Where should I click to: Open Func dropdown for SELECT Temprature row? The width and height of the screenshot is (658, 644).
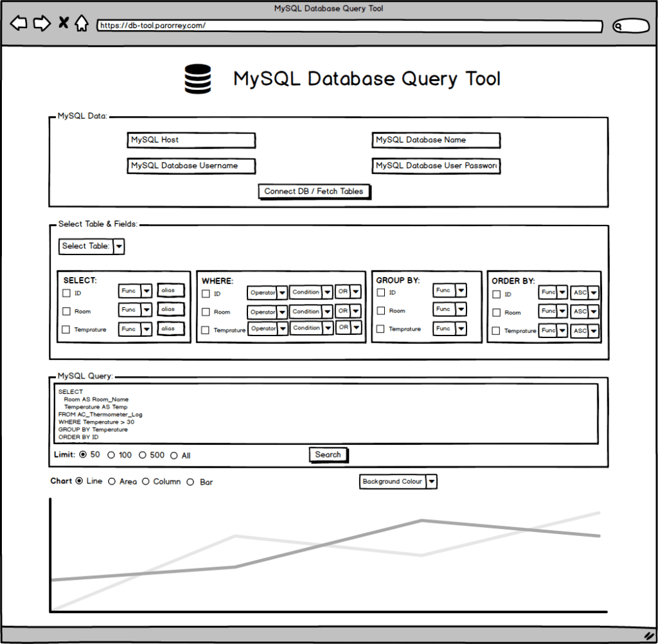coord(135,329)
